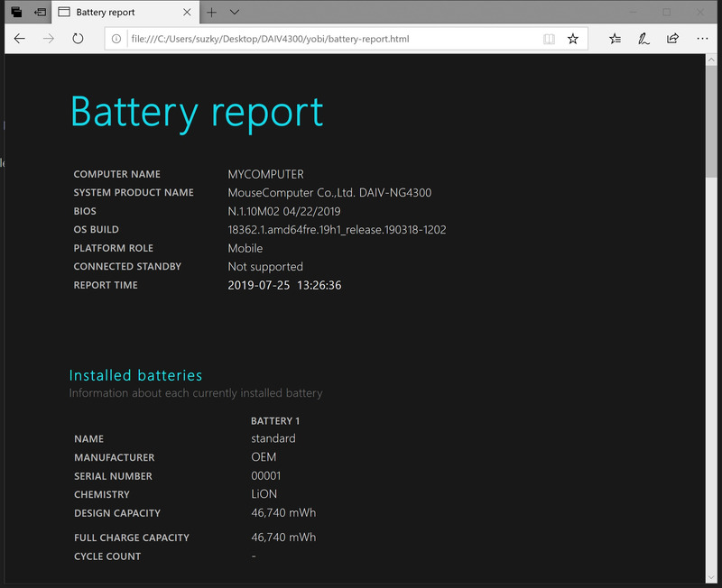Add this page to favorites via the star
722x588 pixels.
573,39
